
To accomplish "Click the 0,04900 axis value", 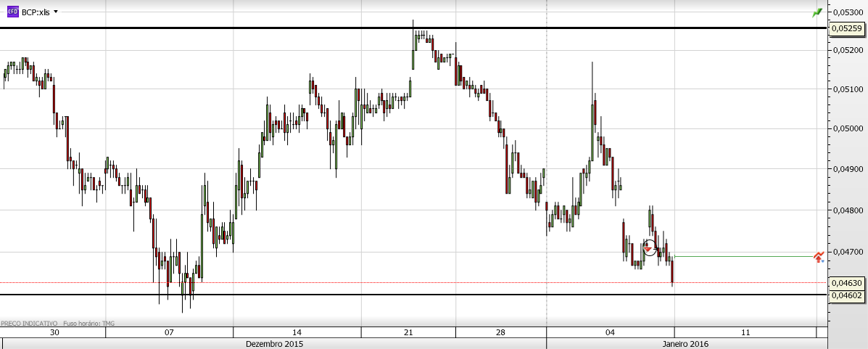I will pyautogui.click(x=848, y=169).
